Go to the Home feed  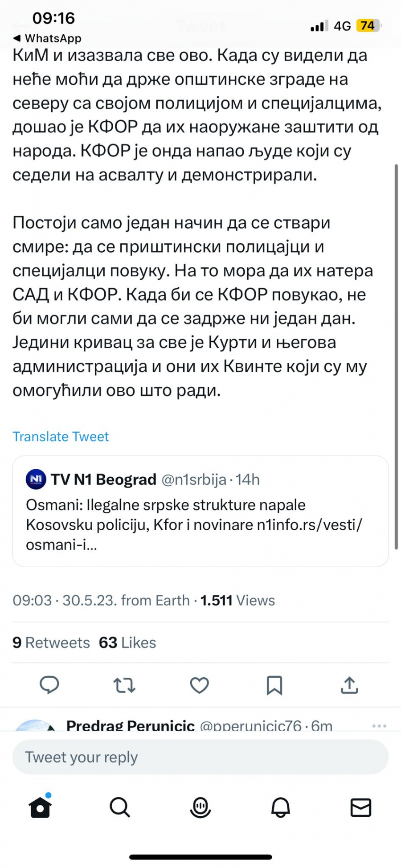coord(40,807)
